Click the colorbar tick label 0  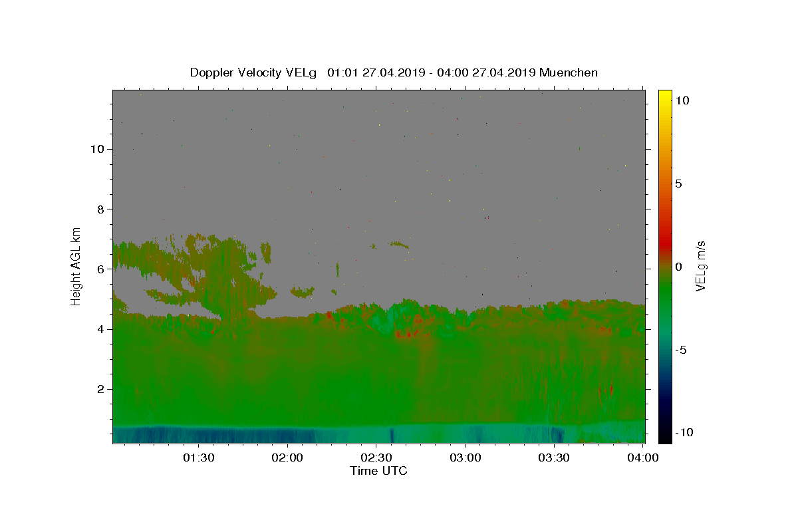(x=679, y=267)
